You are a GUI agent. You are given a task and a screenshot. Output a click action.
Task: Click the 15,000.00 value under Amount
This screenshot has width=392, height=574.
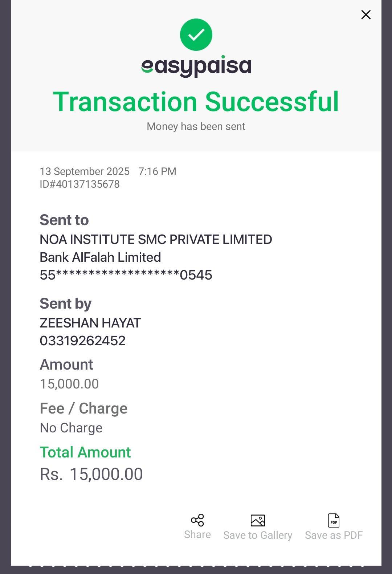point(69,384)
